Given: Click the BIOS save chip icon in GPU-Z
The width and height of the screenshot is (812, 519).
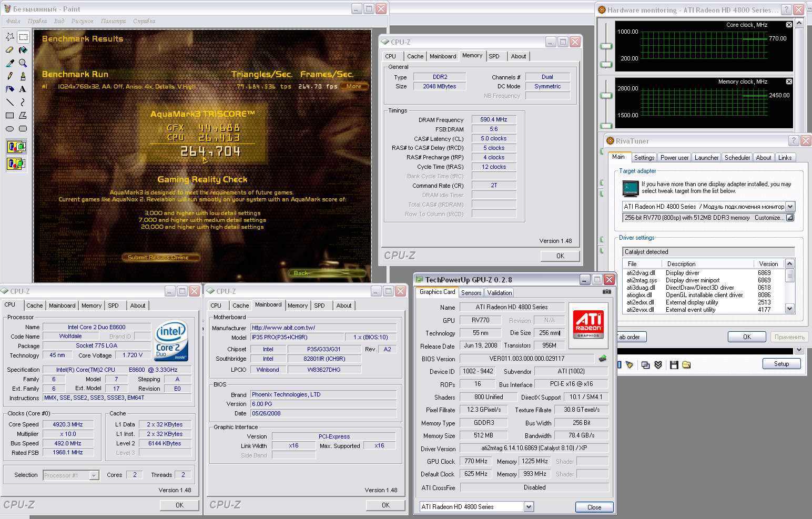Looking at the screenshot, I should coord(603,359).
